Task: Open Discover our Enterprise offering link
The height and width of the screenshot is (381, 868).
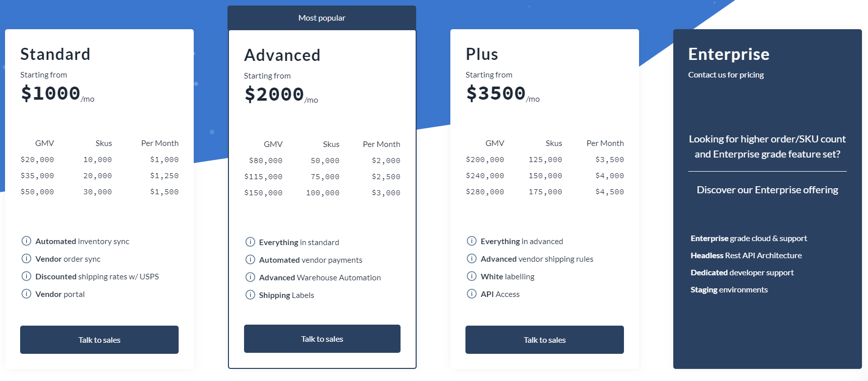Action: click(767, 190)
